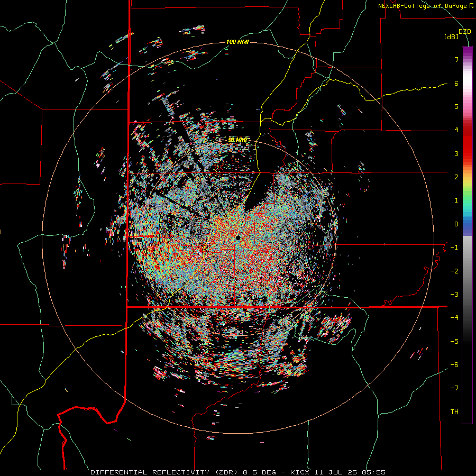
Task: Click the -3 value on color scale
Action: click(454, 295)
